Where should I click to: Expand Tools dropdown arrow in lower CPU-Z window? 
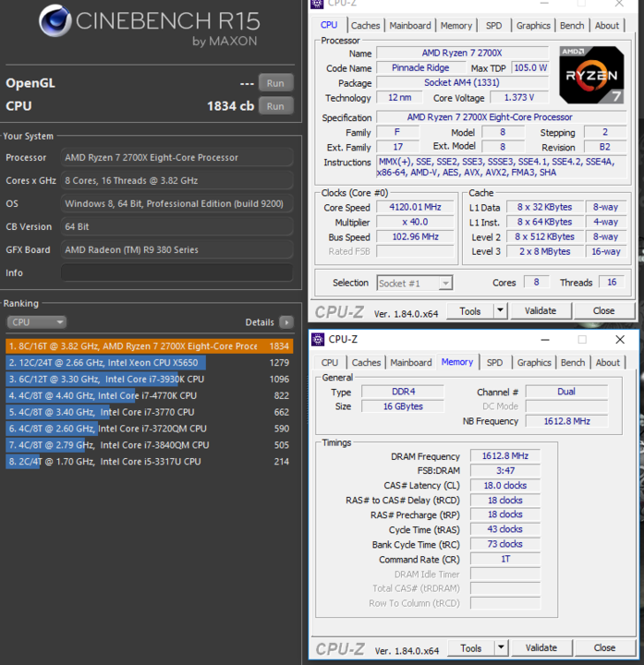(x=502, y=648)
